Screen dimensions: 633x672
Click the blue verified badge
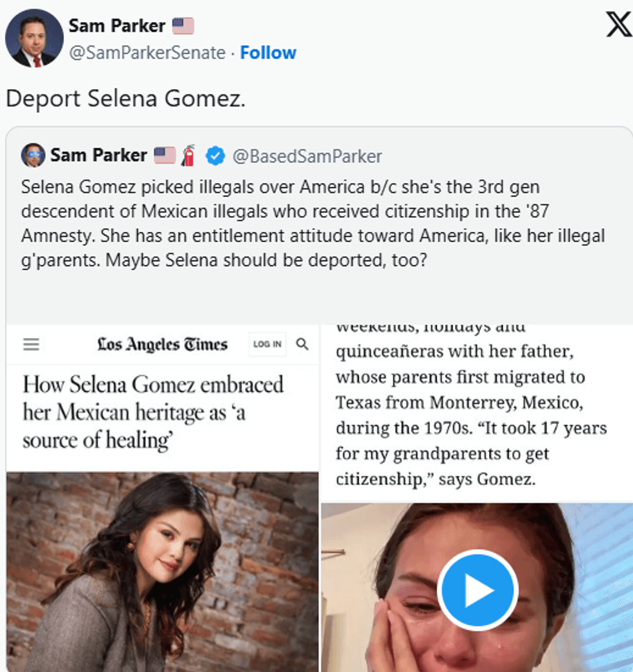215,156
